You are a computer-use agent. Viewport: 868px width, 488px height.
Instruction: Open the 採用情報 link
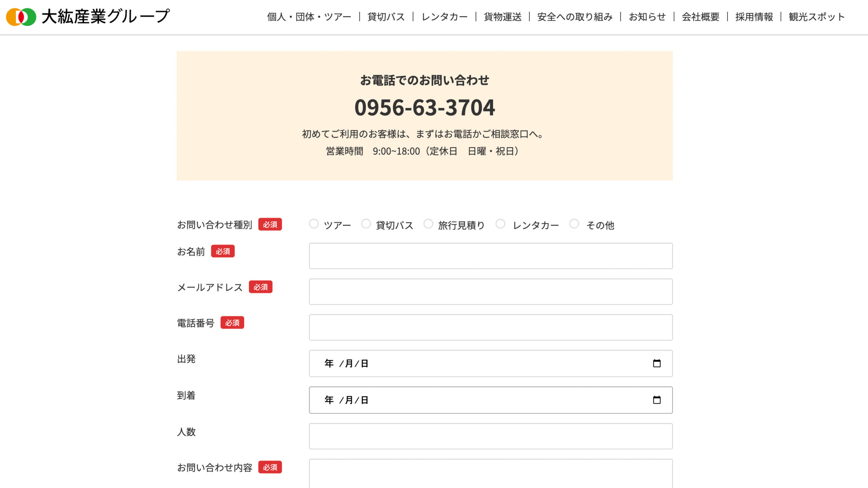pos(754,17)
